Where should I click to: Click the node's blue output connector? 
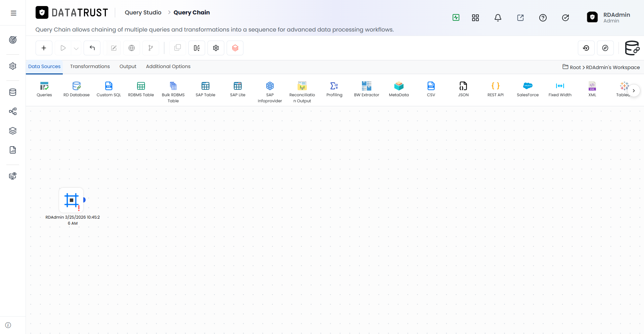click(x=84, y=200)
